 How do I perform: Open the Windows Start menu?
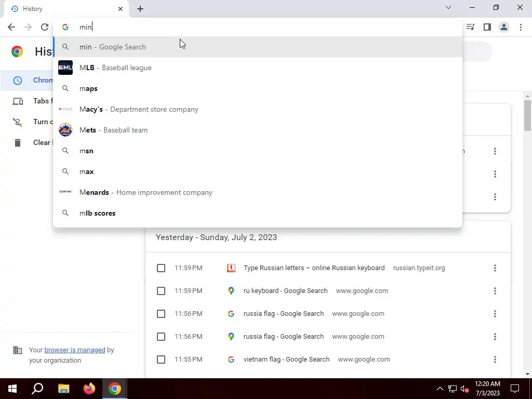click(12, 389)
